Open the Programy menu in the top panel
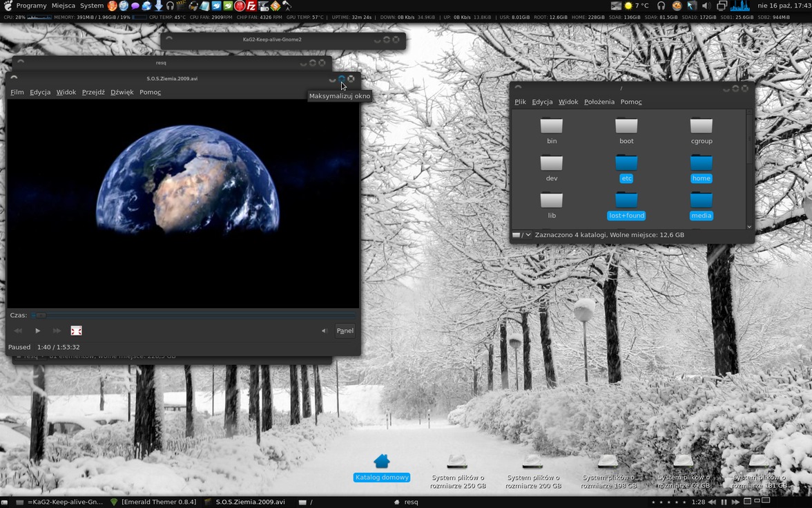812x508 pixels. [31, 6]
